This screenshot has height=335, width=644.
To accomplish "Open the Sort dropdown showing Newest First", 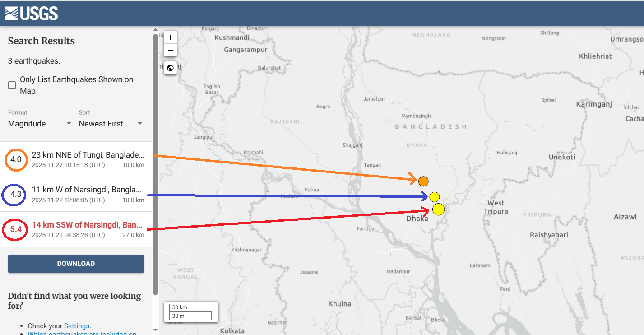I will click(111, 124).
